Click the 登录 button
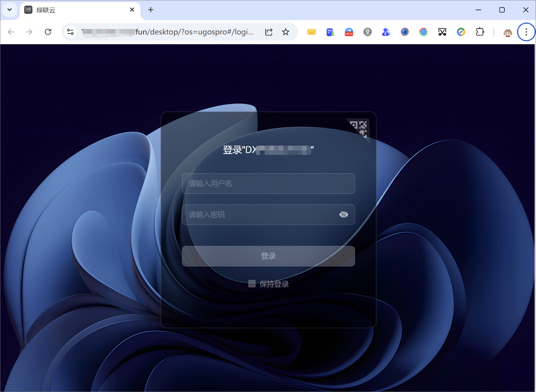 click(x=268, y=256)
